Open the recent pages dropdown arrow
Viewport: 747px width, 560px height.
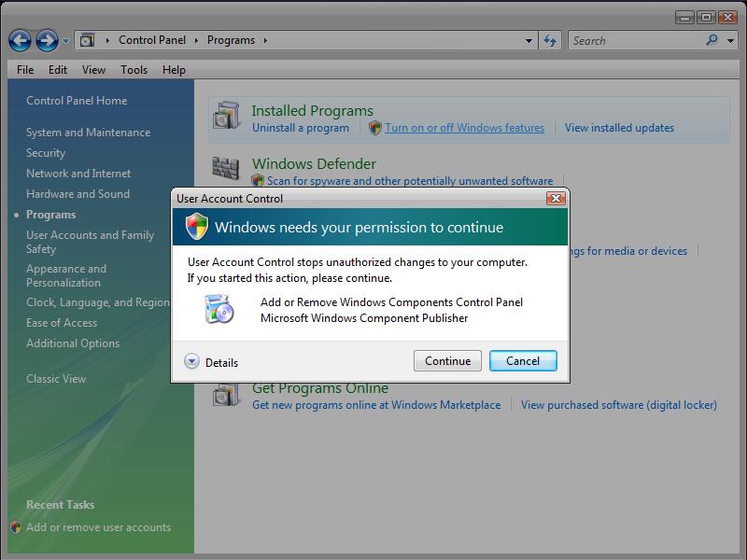click(65, 41)
